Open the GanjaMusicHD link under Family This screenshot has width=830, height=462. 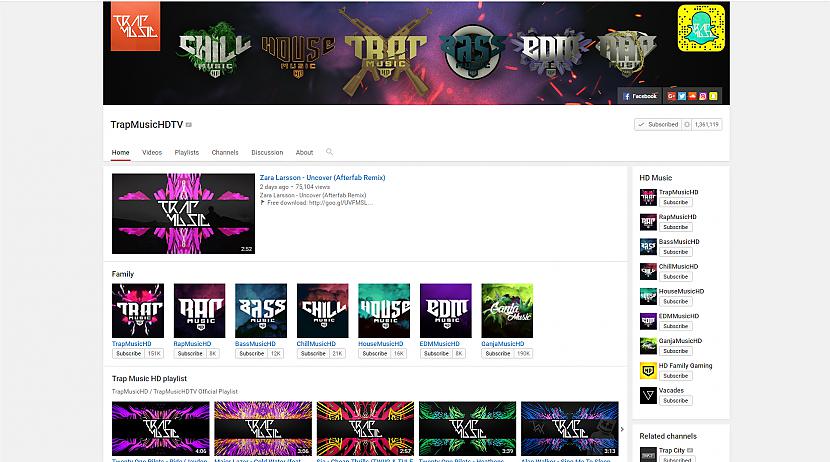tap(502, 343)
